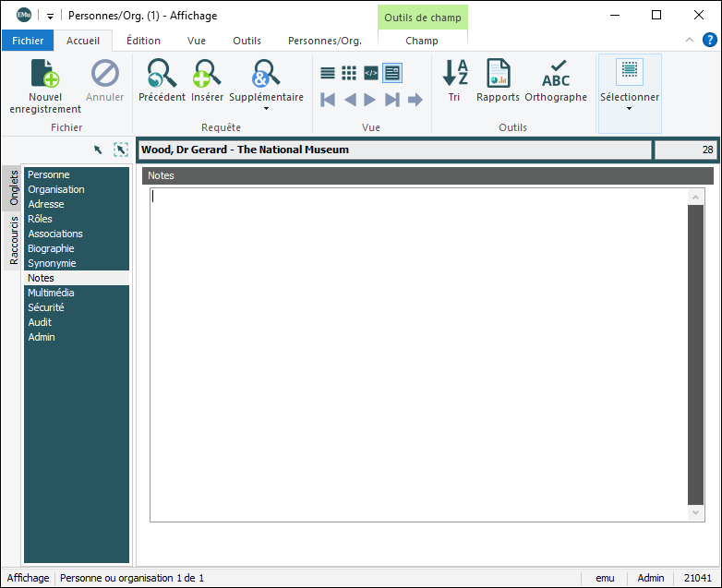Open the Tri sort tool

tap(454, 74)
